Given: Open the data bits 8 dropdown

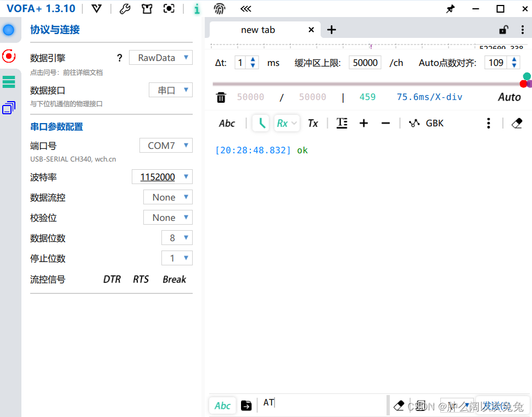Looking at the screenshot, I should coord(177,238).
